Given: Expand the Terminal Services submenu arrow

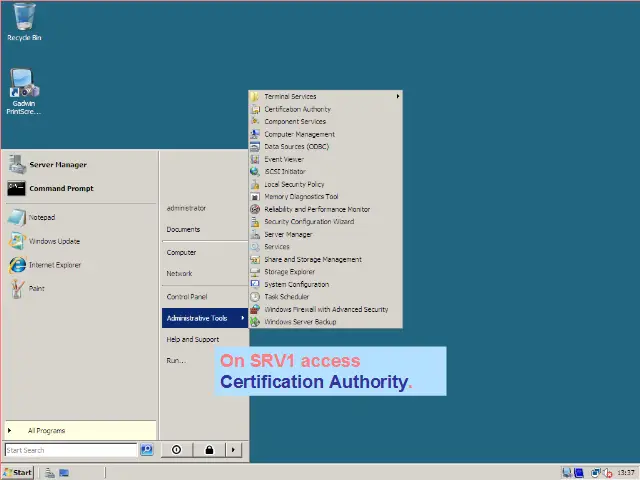Looking at the screenshot, I should (398, 96).
